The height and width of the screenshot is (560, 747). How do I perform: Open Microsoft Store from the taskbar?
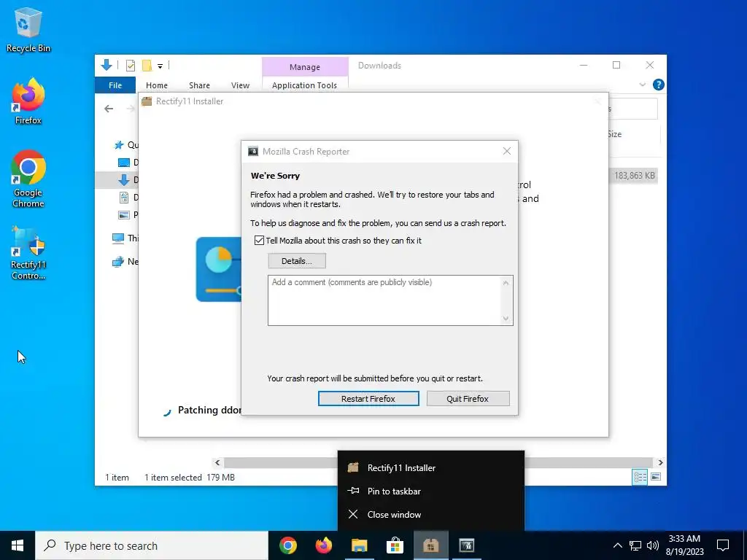tap(395, 545)
